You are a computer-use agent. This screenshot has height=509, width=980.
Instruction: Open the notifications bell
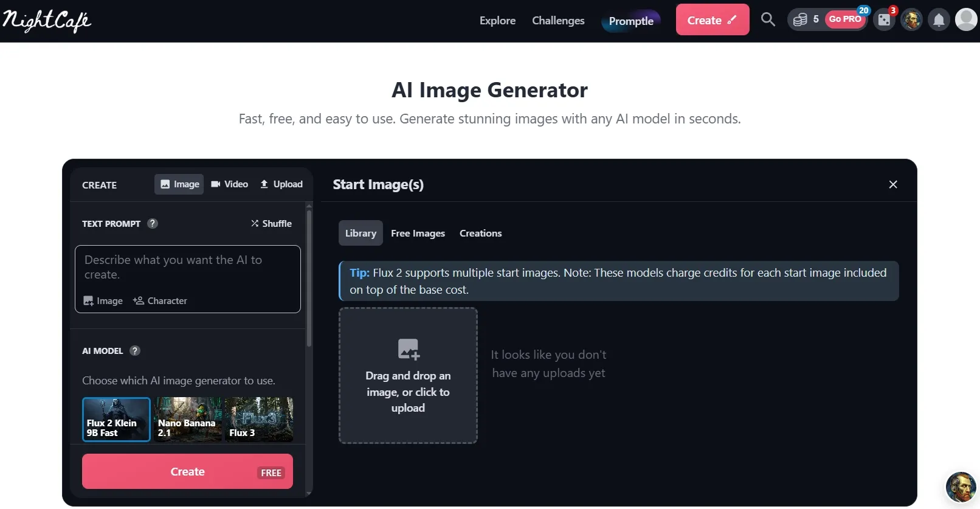[939, 20]
